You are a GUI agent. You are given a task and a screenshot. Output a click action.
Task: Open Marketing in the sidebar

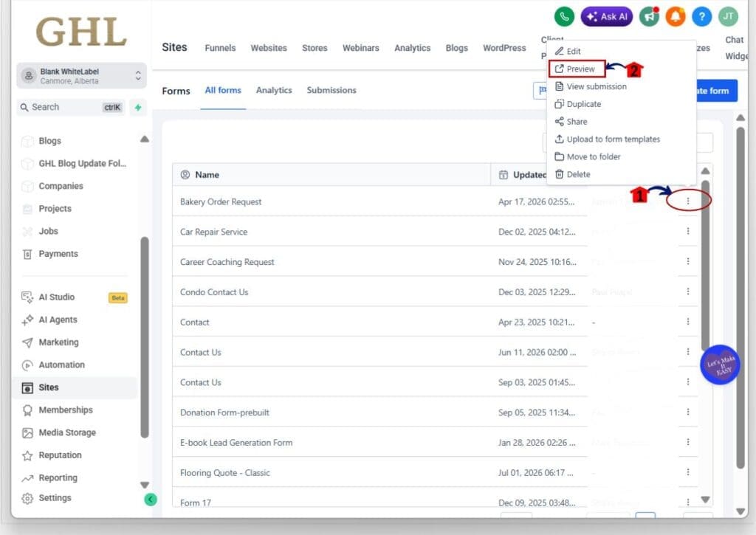[58, 342]
